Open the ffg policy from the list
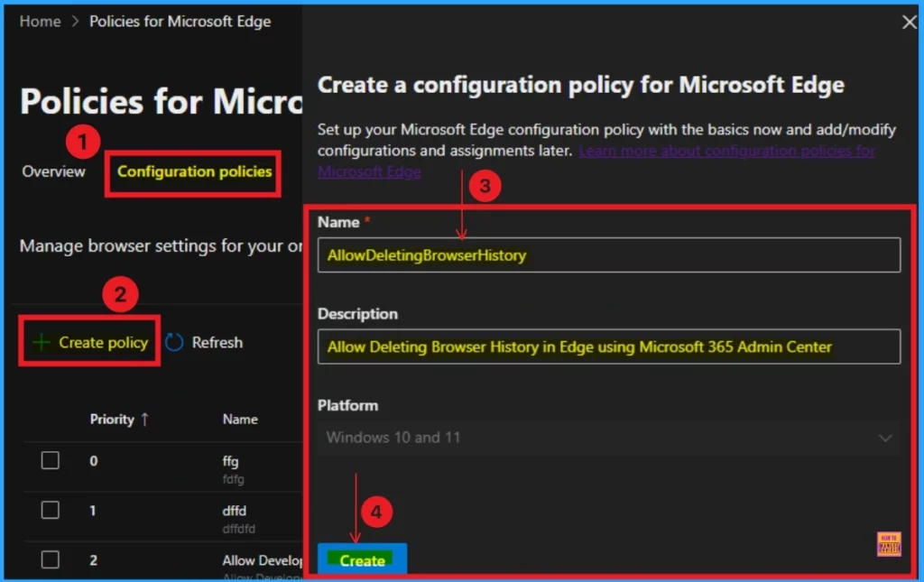Screen dimensions: 924x582 coord(231,461)
